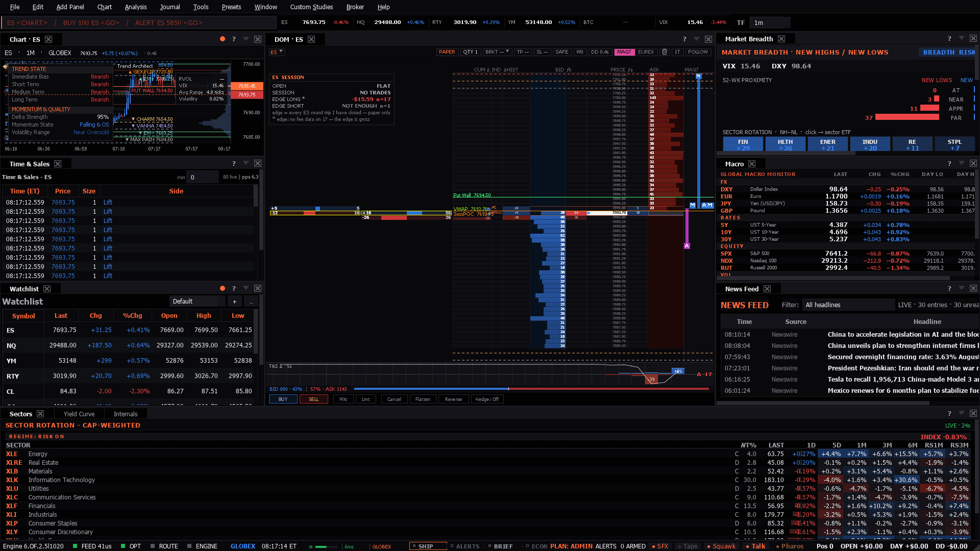Click the trash icon in DOM toolbar

point(665,52)
